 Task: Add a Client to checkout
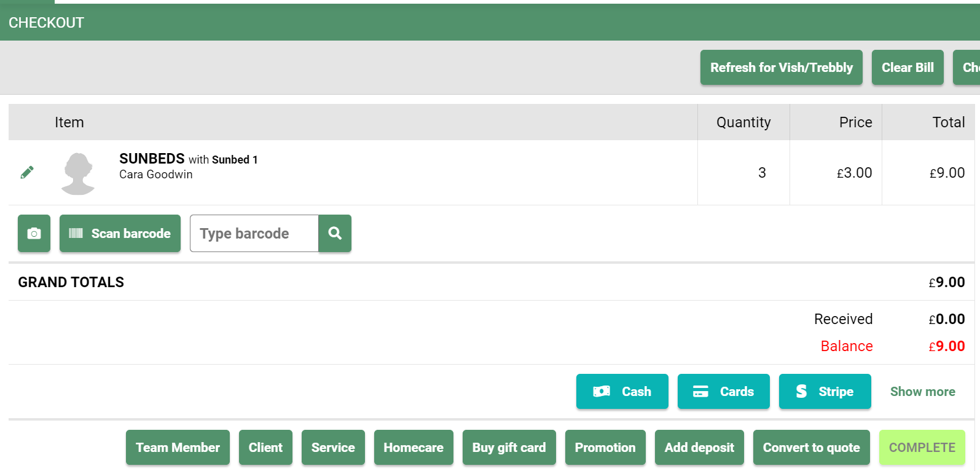coord(265,448)
